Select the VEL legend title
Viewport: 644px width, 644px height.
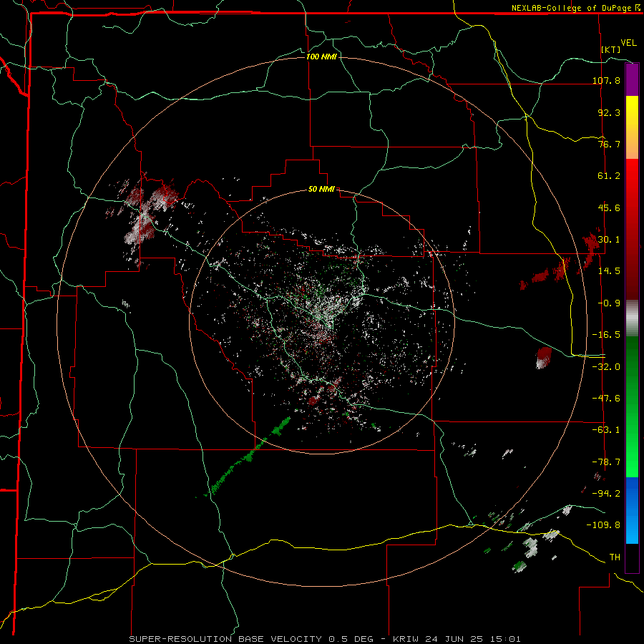pos(628,43)
